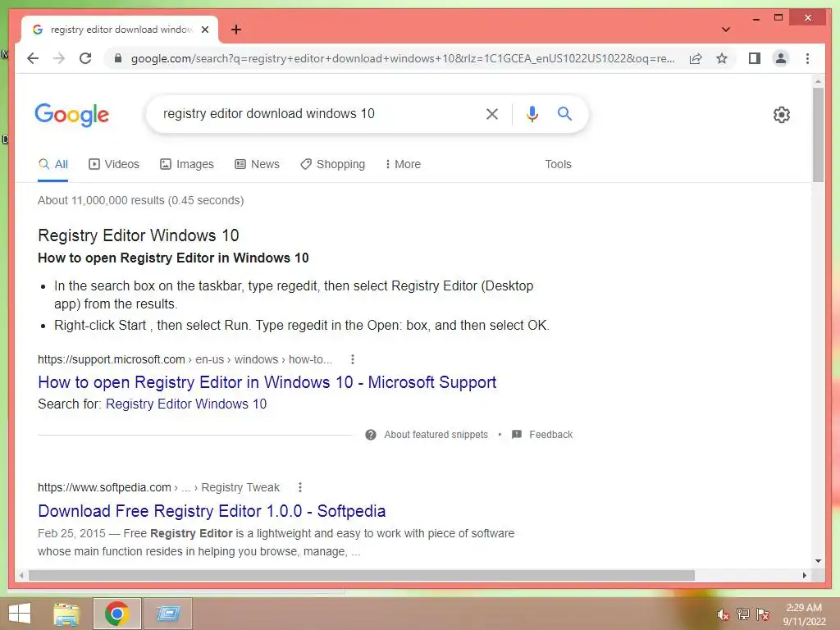Viewport: 840px width, 630px height.
Task: Click the address bar URL
Action: pos(403,58)
